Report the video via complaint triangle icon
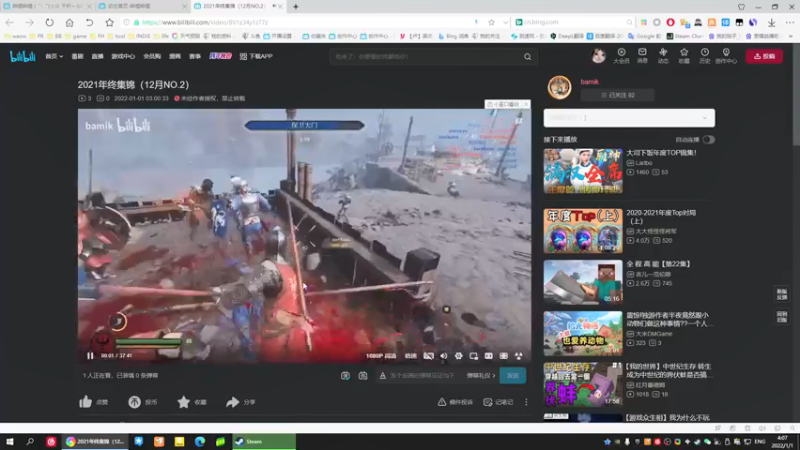The height and width of the screenshot is (450, 800). pos(442,402)
